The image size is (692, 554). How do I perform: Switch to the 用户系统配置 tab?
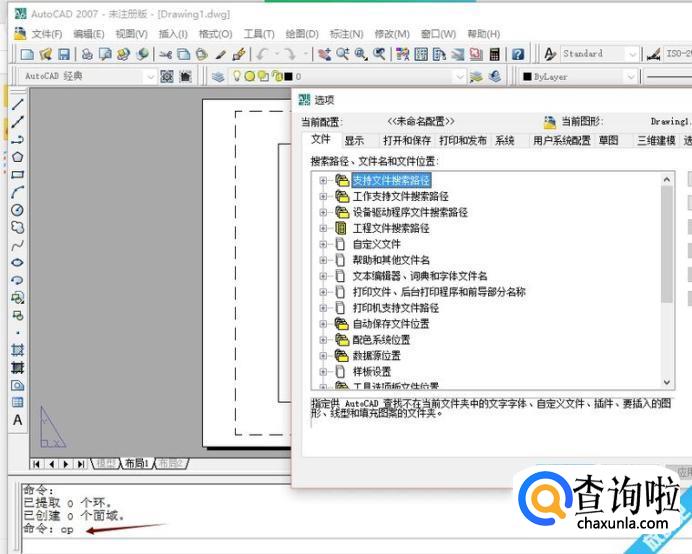click(561, 141)
